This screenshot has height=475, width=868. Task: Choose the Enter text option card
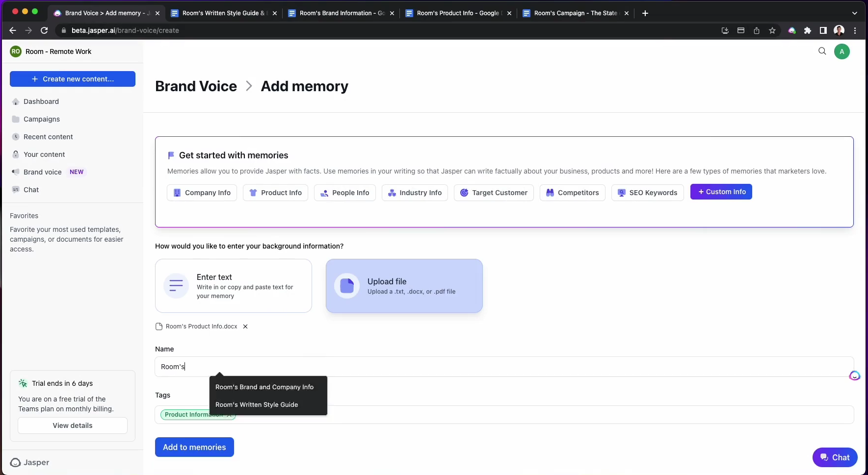click(234, 286)
